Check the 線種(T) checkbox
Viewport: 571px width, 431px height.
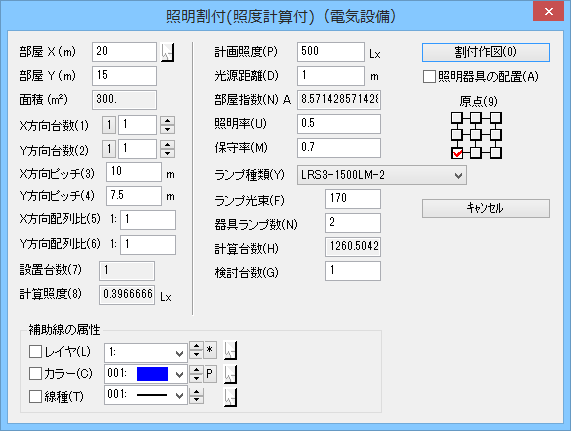click(x=35, y=396)
